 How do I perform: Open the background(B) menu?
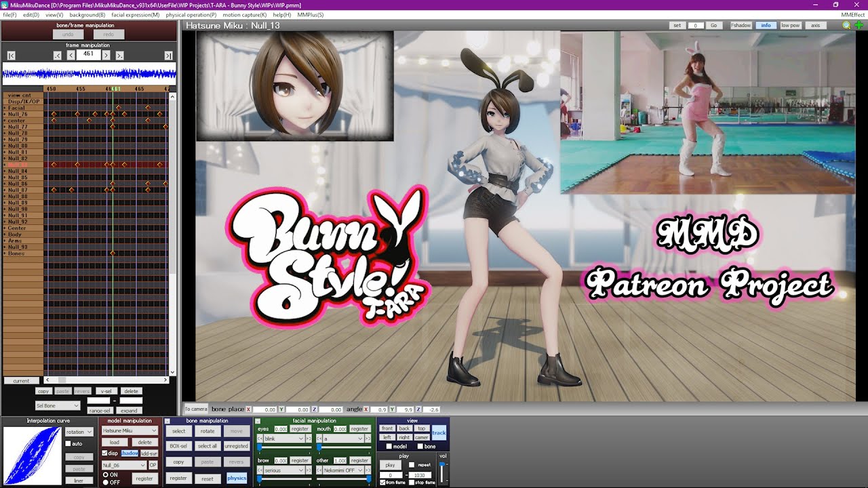tap(87, 14)
